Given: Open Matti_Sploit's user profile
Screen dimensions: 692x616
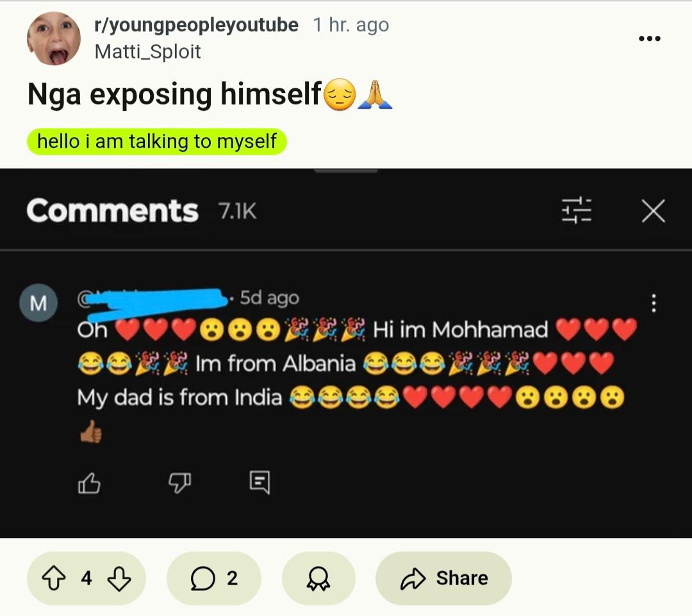Looking at the screenshot, I should coord(148,52).
